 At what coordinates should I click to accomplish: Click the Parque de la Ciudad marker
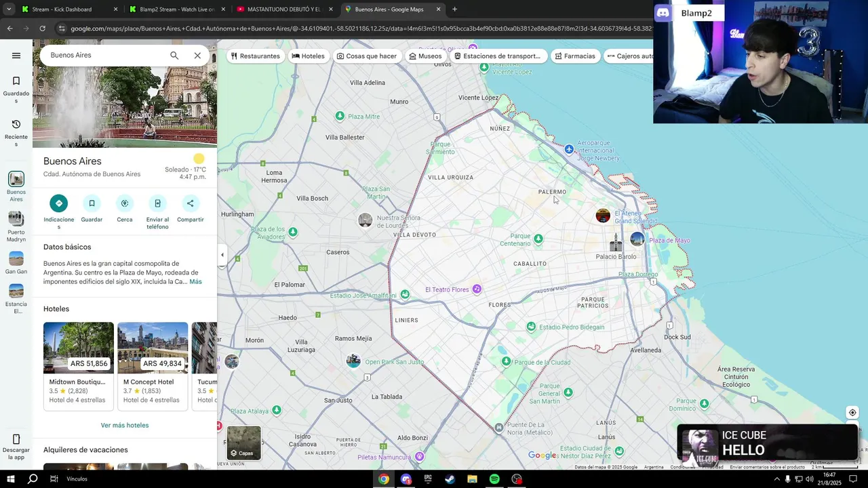(x=506, y=361)
